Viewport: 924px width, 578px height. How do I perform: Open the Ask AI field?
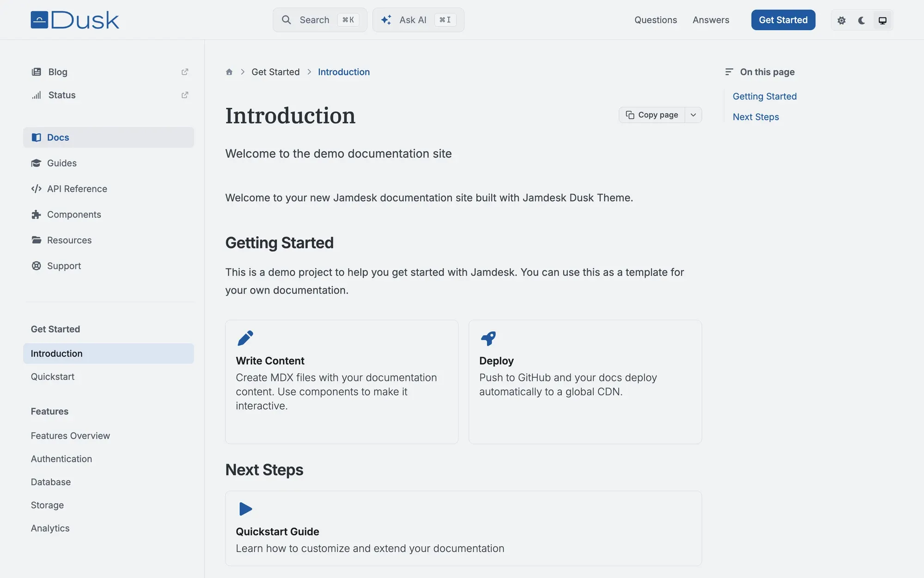418,20
